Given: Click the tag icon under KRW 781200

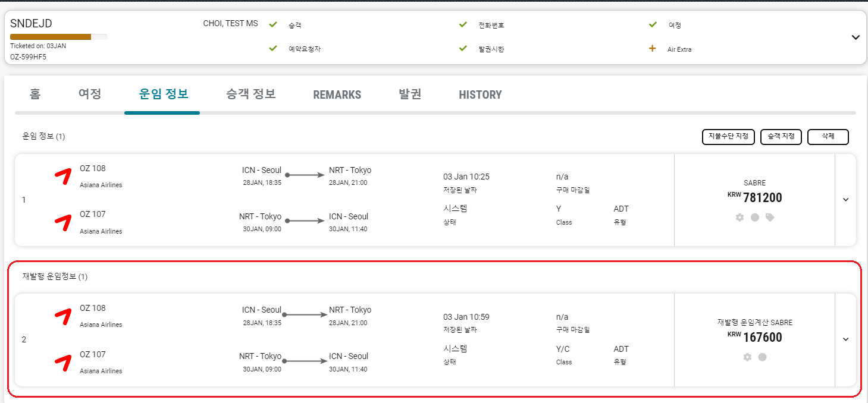Looking at the screenshot, I should point(770,218).
